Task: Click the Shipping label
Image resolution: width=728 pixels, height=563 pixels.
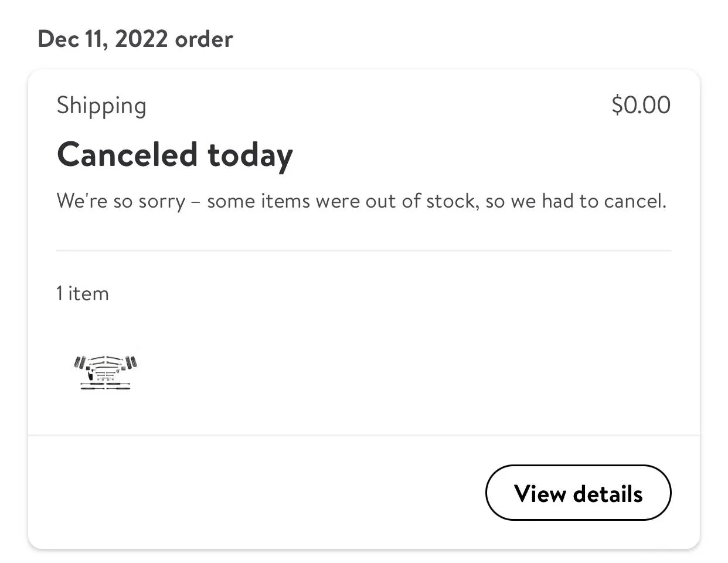Action: coord(101,106)
